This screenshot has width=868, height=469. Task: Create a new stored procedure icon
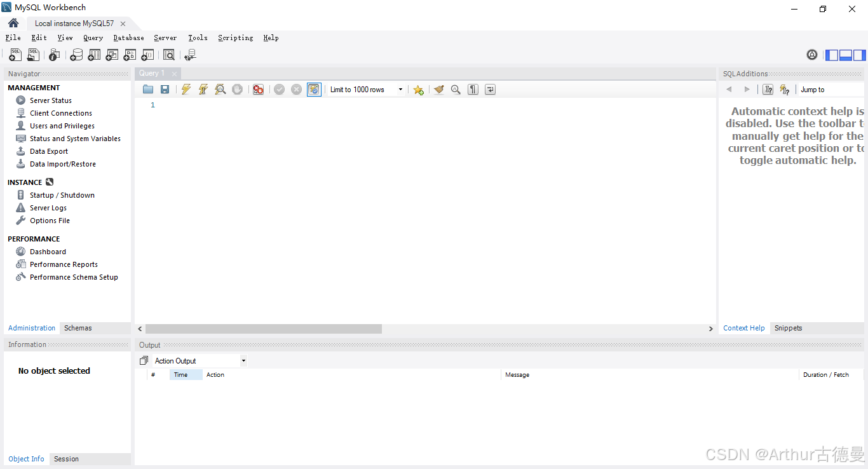pyautogui.click(x=130, y=55)
